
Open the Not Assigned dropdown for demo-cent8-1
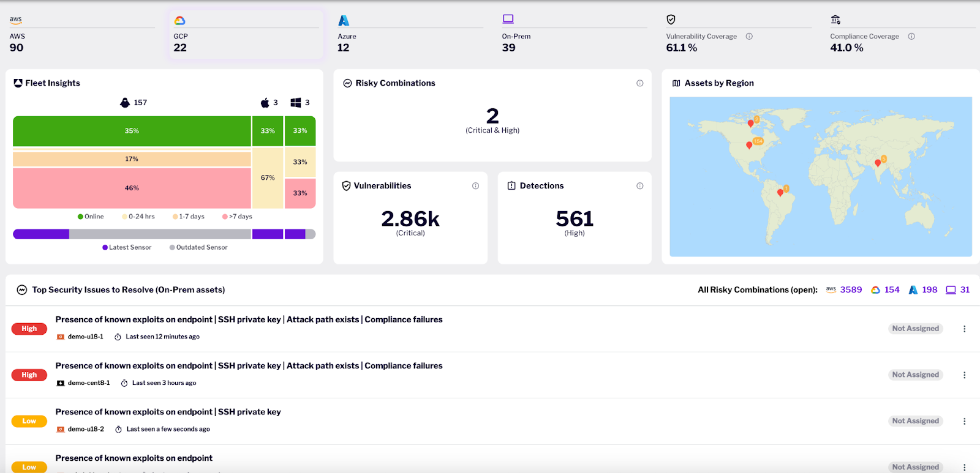point(915,374)
